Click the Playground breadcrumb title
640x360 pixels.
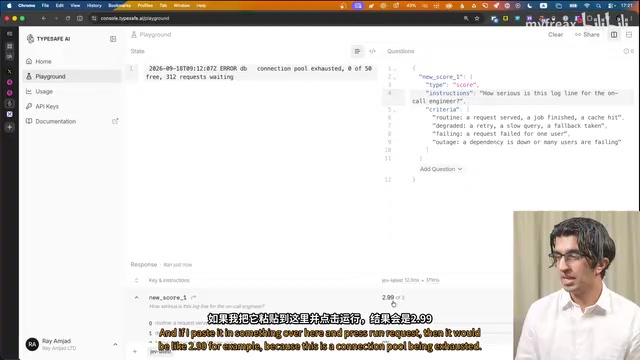pos(155,35)
